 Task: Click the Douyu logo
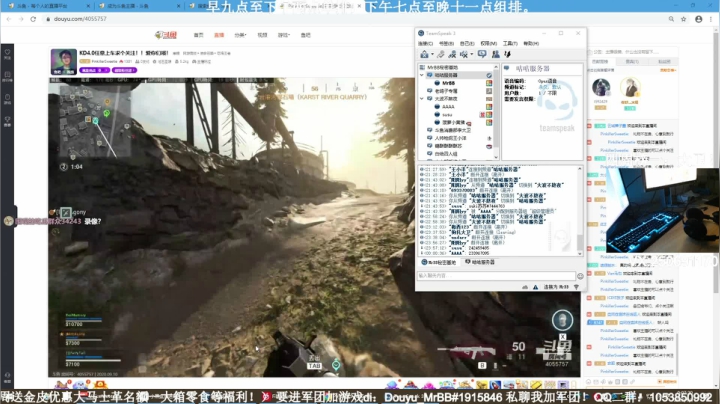click(166, 35)
